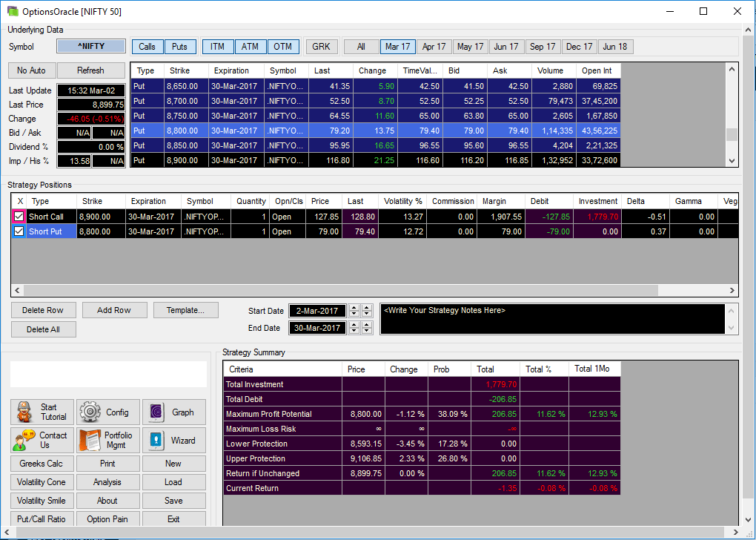756x540 pixels.
Task: Select the May 17 expiration tab
Action: click(x=470, y=47)
